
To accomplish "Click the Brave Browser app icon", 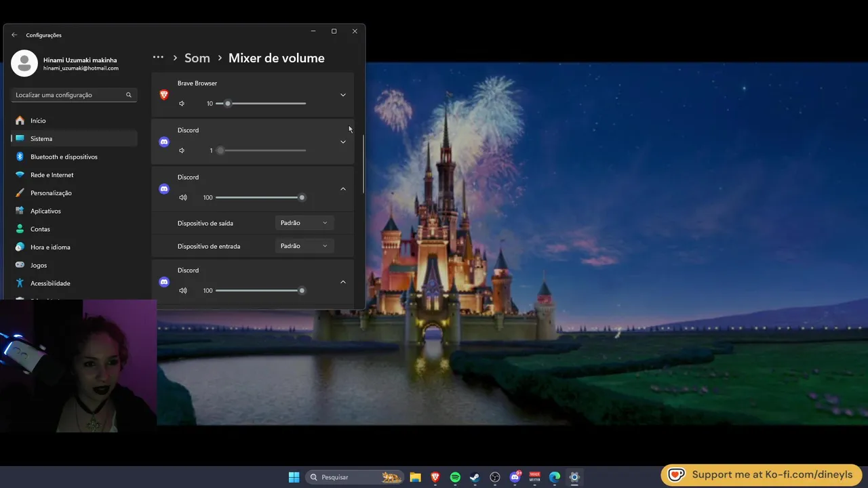I will [x=163, y=95].
